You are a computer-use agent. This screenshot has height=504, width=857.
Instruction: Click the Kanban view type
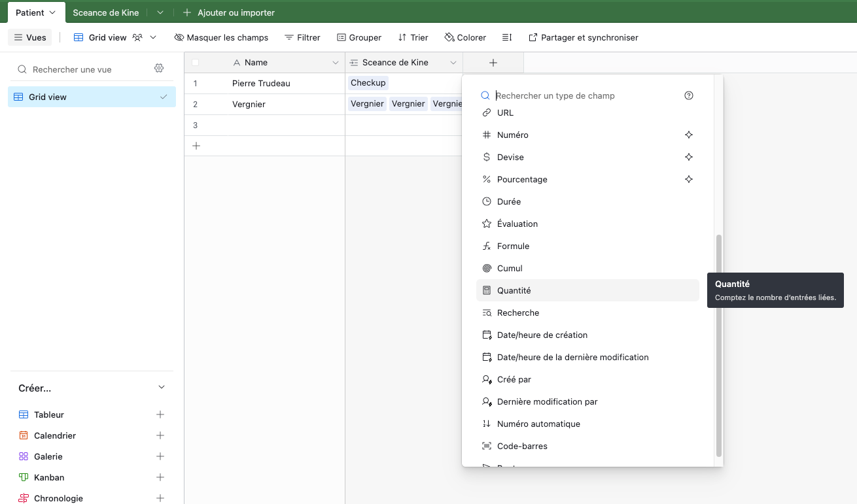tap(49, 477)
